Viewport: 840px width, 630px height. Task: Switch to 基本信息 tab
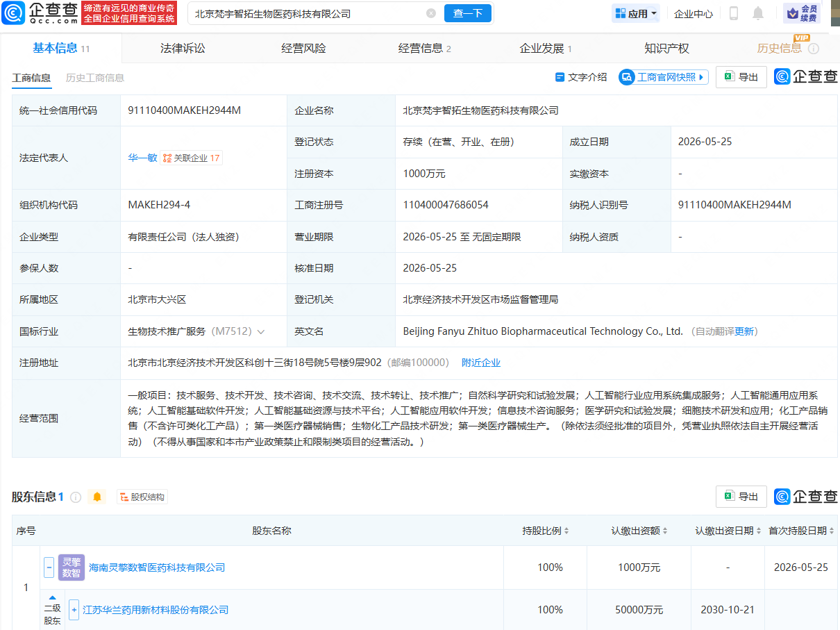point(61,48)
